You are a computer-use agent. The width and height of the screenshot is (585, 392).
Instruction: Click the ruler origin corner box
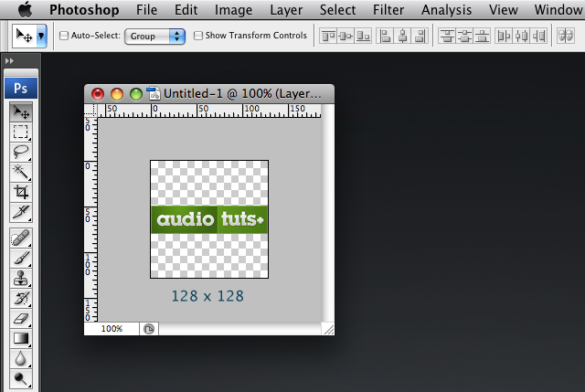pos(90,111)
